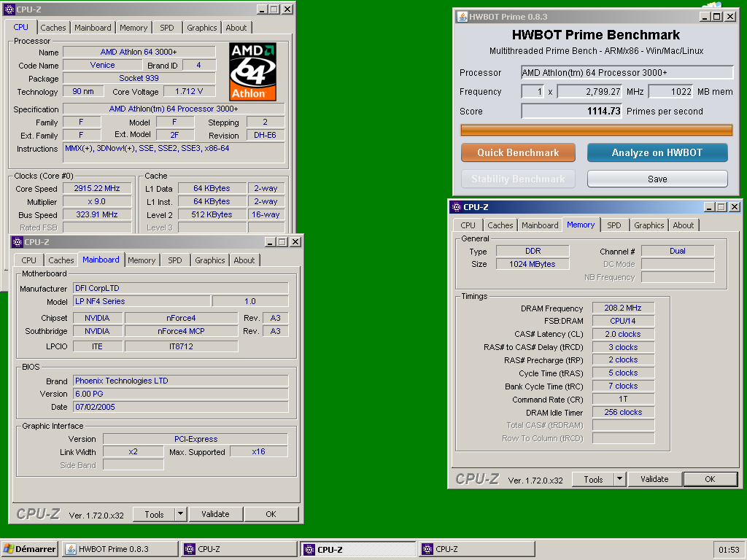Start the Quick Benchmark
The width and height of the screenshot is (747, 560).
pyautogui.click(x=518, y=153)
